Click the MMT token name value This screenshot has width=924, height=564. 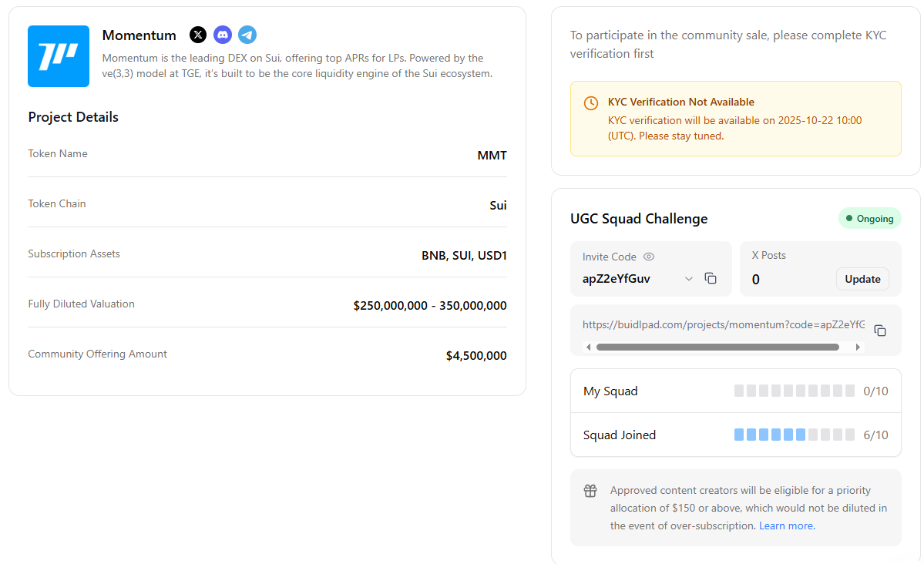492,156
